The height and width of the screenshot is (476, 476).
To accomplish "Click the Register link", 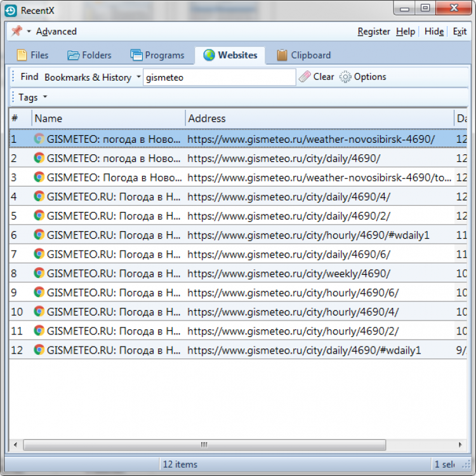I will [373, 31].
